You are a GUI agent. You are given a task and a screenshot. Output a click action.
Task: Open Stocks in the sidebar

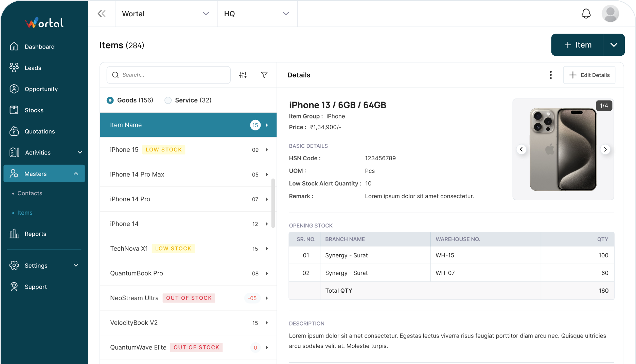[34, 110]
